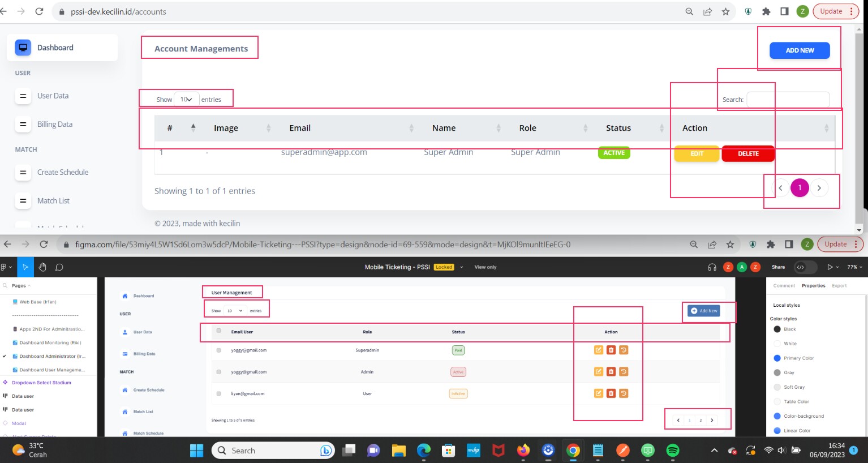Open File Explorer from the taskbar

tap(399, 451)
